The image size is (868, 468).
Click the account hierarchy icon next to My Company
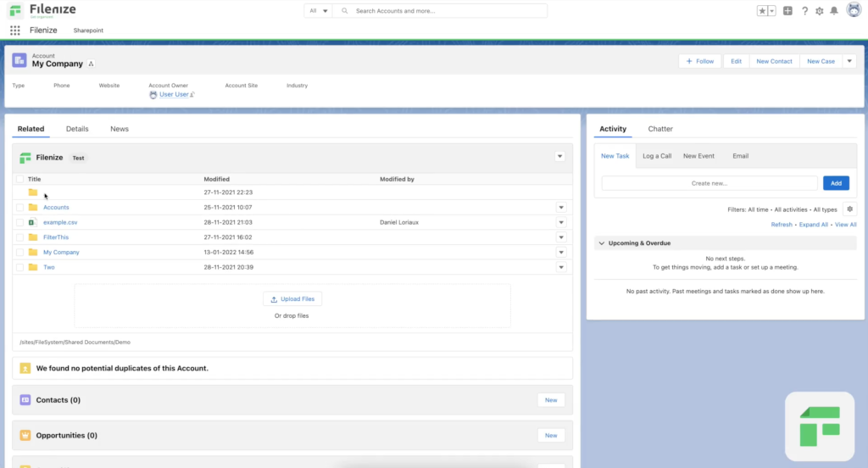(x=92, y=64)
